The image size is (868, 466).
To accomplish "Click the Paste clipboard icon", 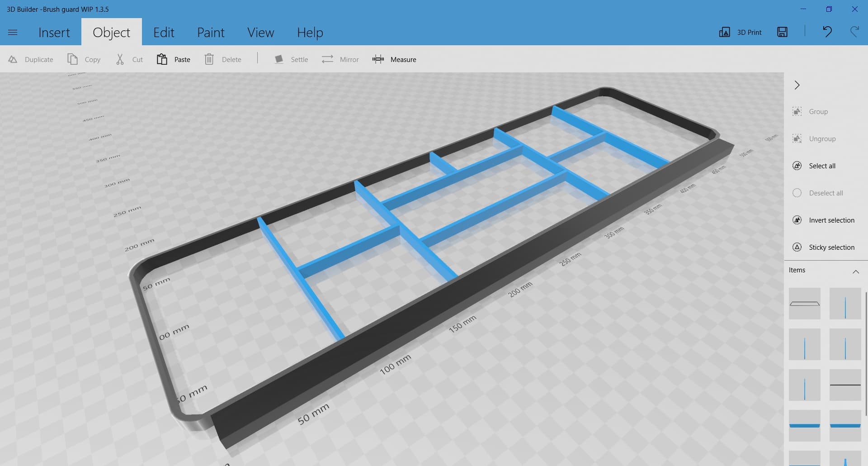I will [x=162, y=59].
